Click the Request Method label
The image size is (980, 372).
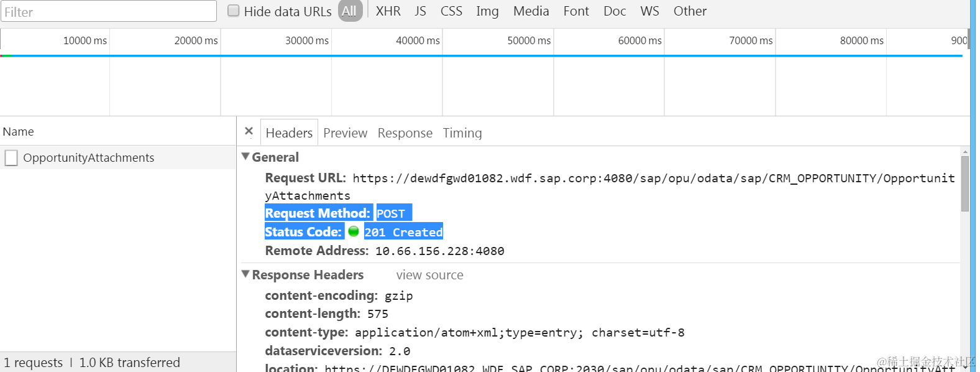pyautogui.click(x=318, y=213)
